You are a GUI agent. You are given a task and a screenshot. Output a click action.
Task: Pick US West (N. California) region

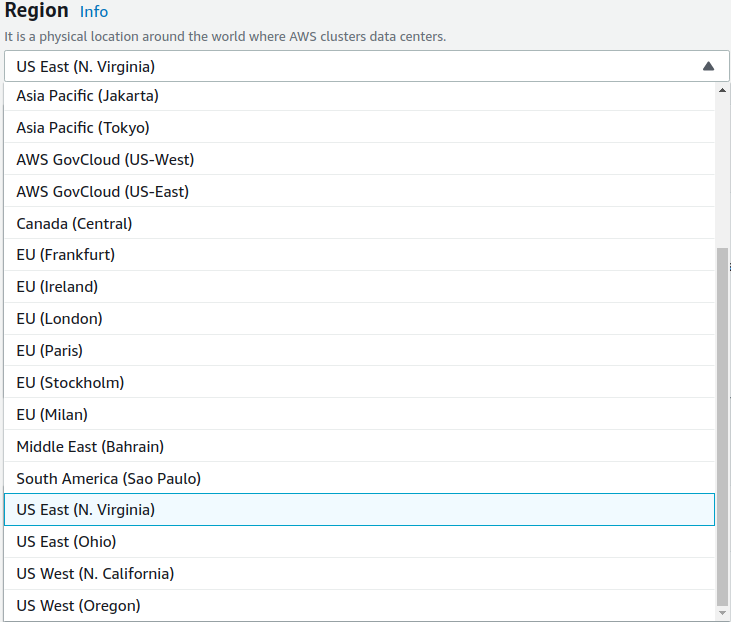point(95,574)
